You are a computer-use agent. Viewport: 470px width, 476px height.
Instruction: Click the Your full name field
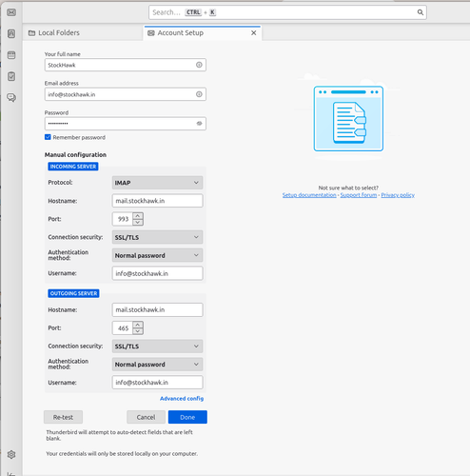[126, 65]
